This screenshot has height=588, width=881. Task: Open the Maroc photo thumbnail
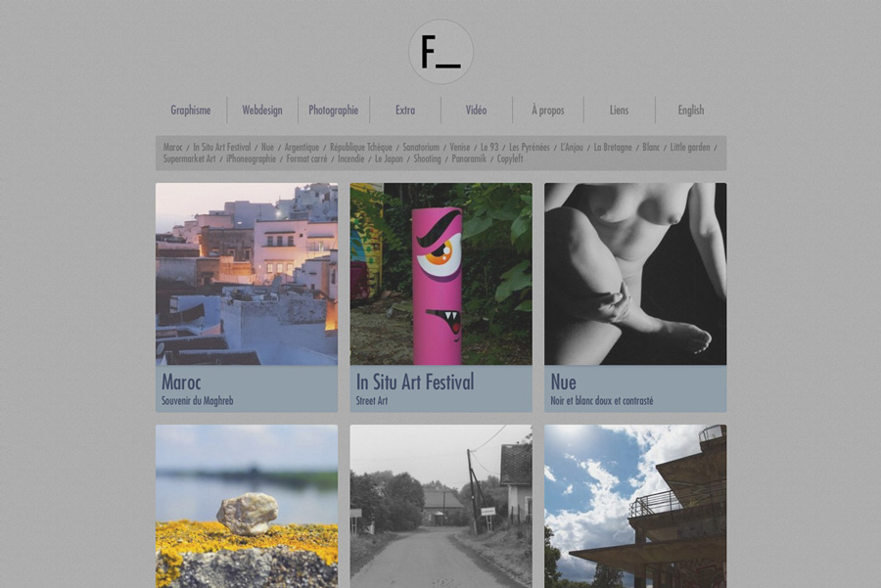(247, 274)
